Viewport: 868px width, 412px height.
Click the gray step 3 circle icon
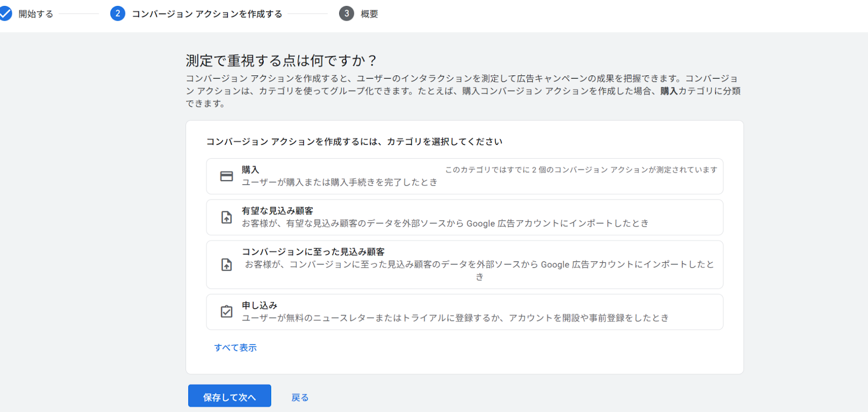[347, 14]
